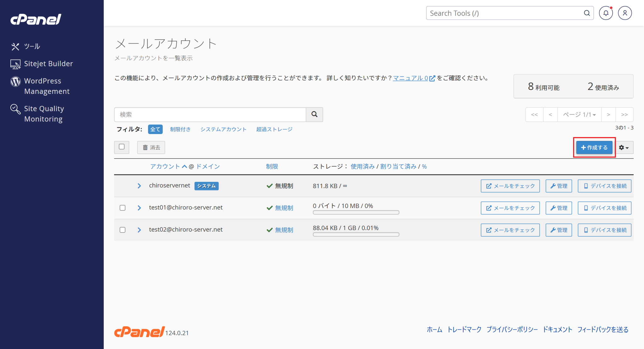The height and width of the screenshot is (349, 644).
Task: Click the storage usage bar for test02
Action: click(x=356, y=234)
